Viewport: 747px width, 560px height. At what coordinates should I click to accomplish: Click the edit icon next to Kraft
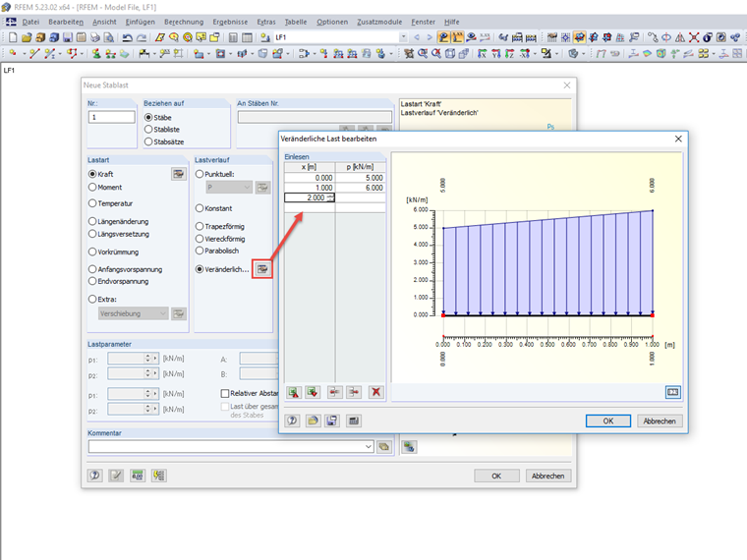179,174
